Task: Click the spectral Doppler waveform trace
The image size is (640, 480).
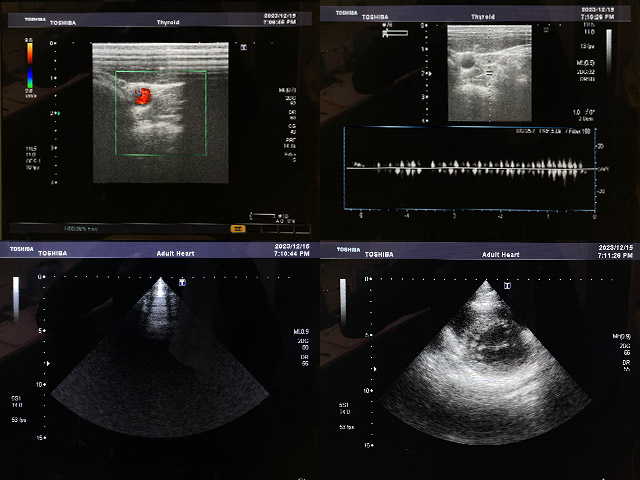Action: 469,168
